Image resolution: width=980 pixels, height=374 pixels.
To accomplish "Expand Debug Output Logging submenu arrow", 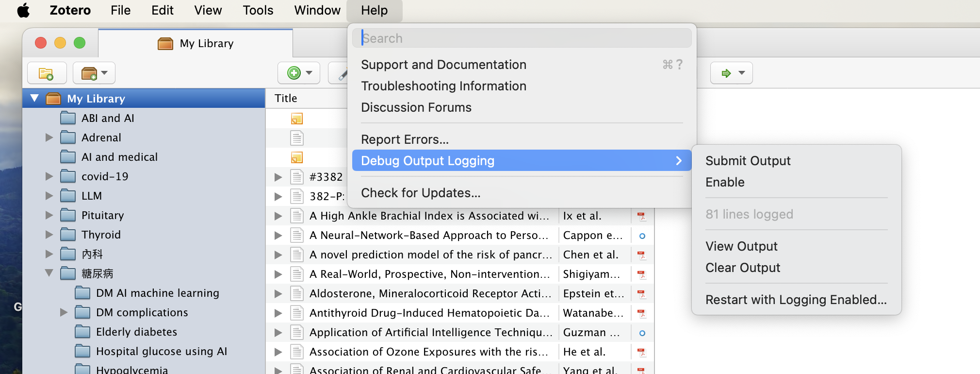I will point(679,161).
